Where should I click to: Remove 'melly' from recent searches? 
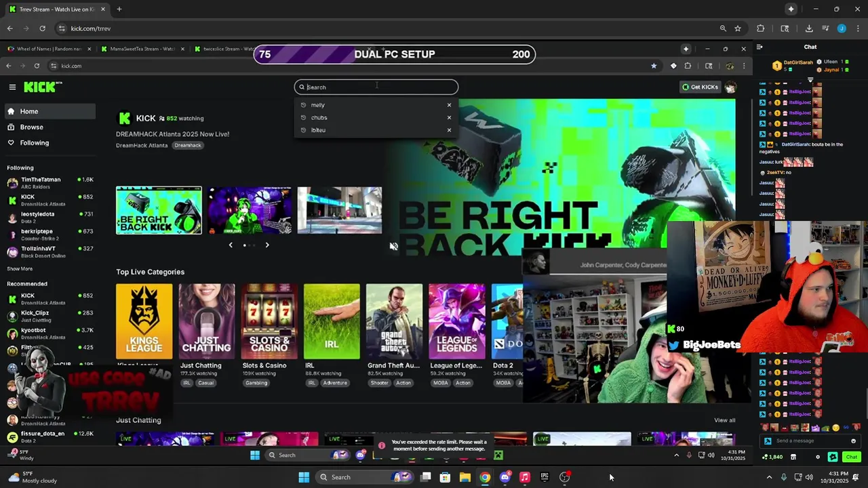pyautogui.click(x=449, y=105)
